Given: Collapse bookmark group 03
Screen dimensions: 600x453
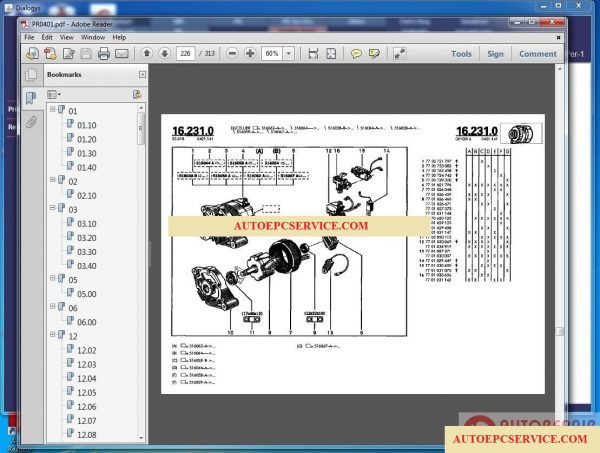Looking at the screenshot, I should click(x=53, y=208).
